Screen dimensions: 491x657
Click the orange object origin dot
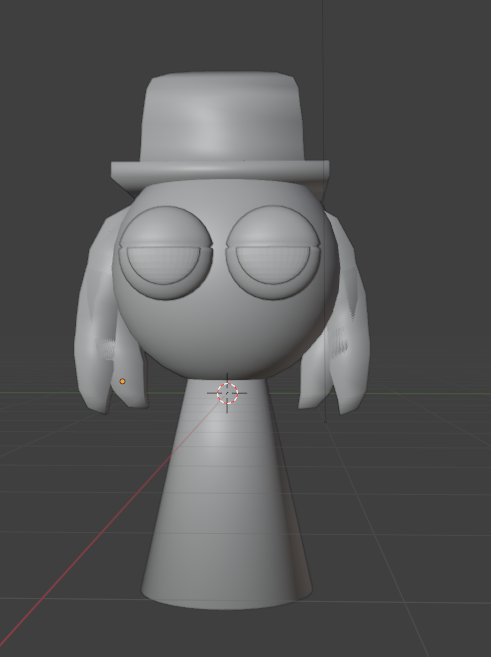pyautogui.click(x=122, y=381)
